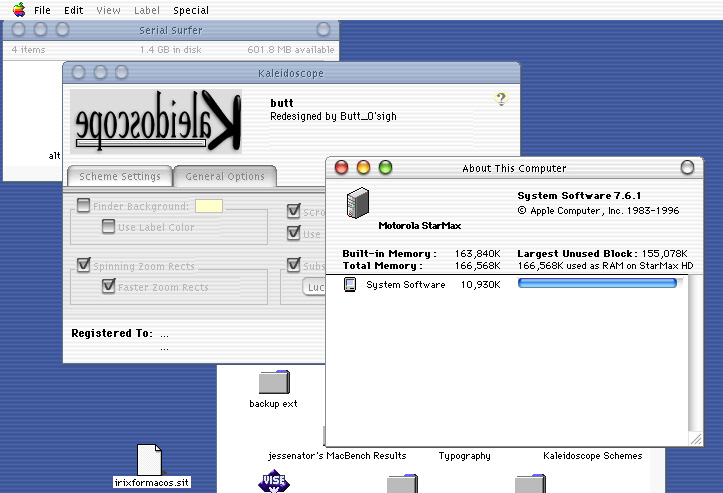Pick the yellow Finder Background color swatch
This screenshot has height=493, width=723.
[x=209, y=207]
